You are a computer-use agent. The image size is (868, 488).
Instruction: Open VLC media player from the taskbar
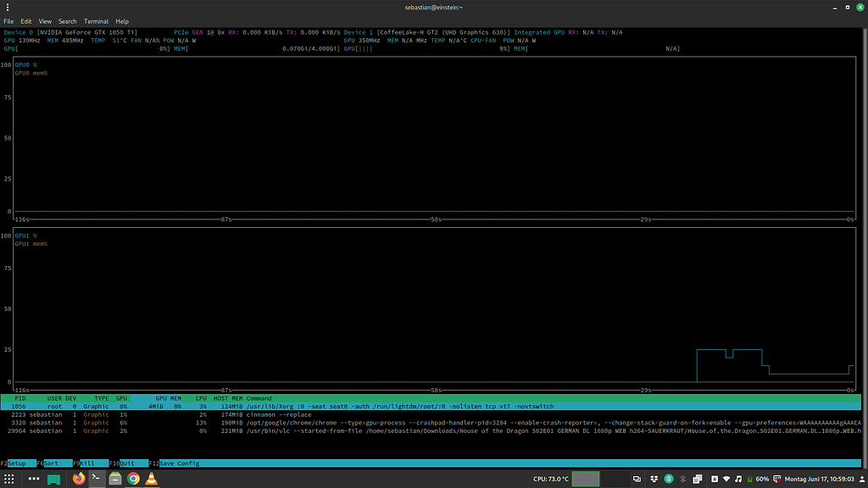pyautogui.click(x=149, y=478)
